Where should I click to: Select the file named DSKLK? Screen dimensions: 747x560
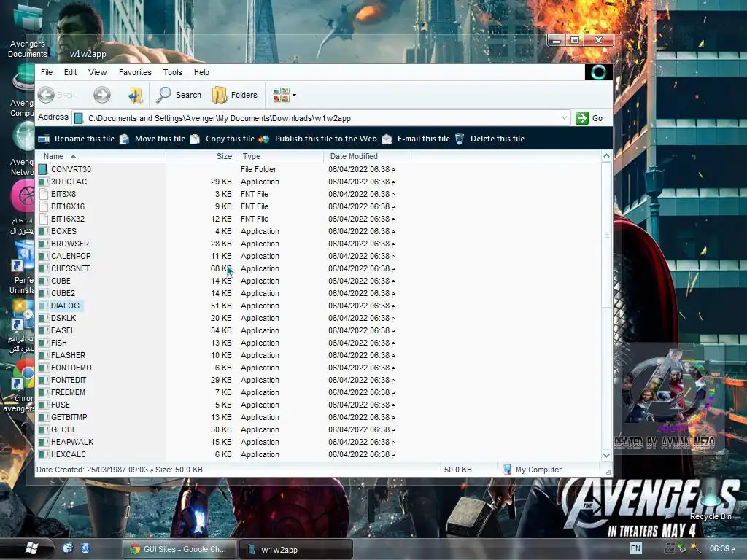(x=63, y=318)
